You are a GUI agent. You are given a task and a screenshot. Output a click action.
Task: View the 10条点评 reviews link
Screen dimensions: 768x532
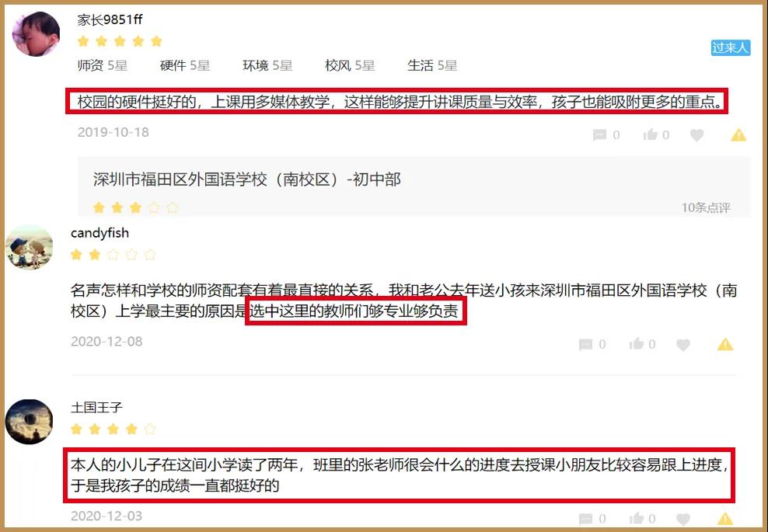(x=705, y=207)
